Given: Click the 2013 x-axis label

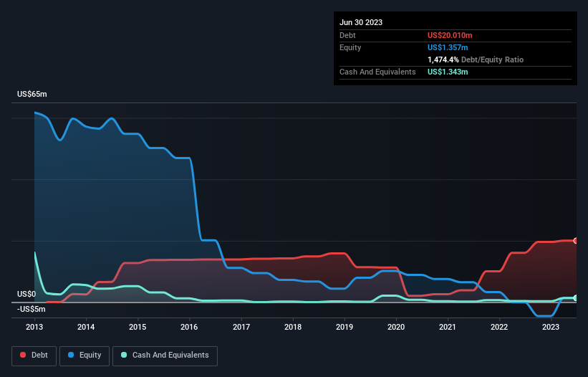Looking at the screenshot, I should (34, 327).
